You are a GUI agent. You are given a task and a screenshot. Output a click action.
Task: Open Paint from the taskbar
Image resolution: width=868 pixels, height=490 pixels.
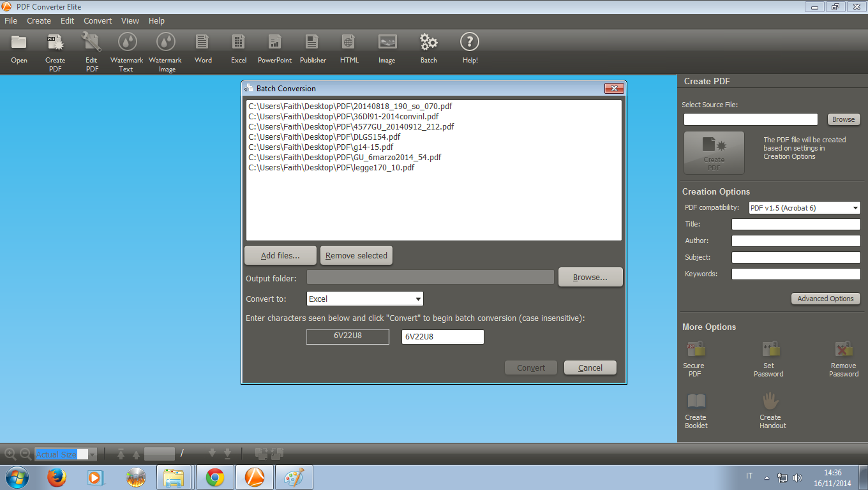pyautogui.click(x=294, y=477)
